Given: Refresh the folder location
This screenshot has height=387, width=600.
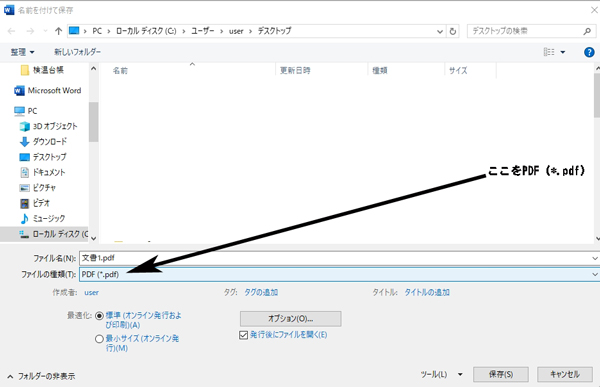Looking at the screenshot, I should [x=453, y=31].
